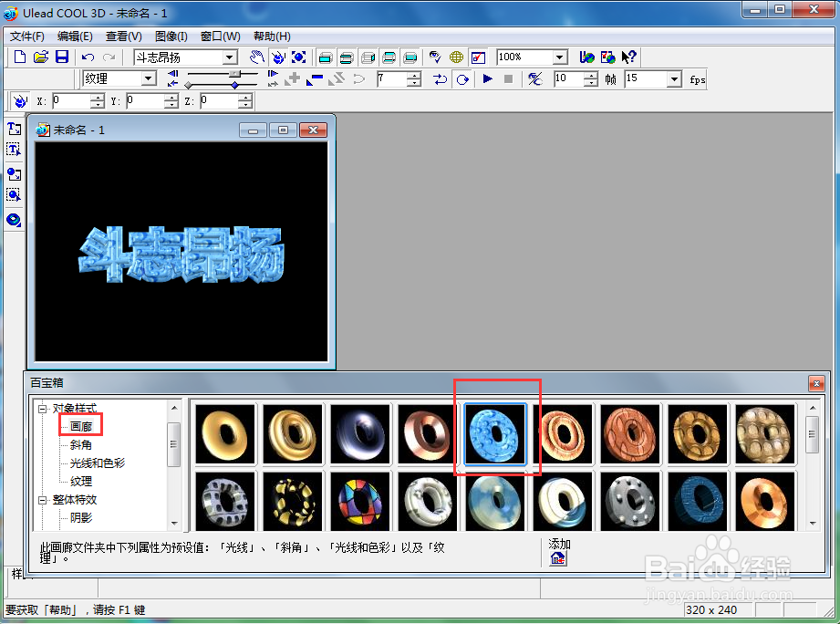Open the fps dropdown showing 15
Screen dimensions: 840x624
coord(675,79)
